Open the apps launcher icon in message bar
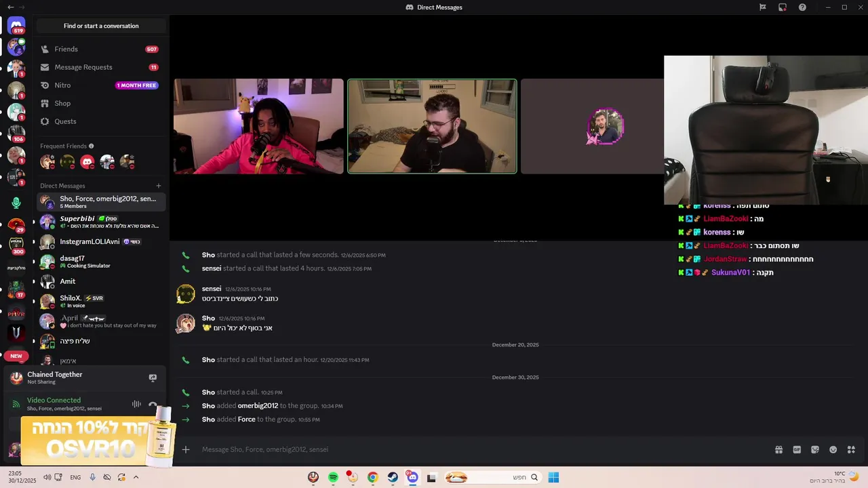The height and width of the screenshot is (488, 868). coord(851,449)
